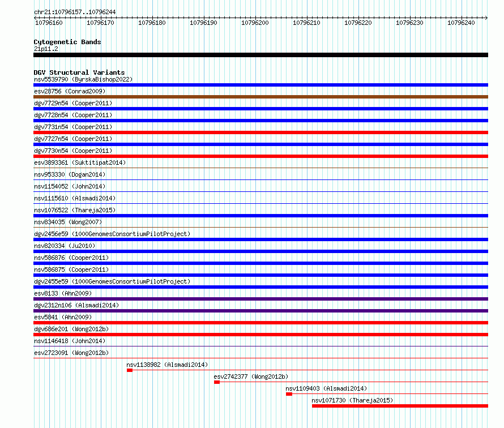Click the small red block of esv2742377
Viewport: 504px width, 428px height.
click(x=217, y=382)
